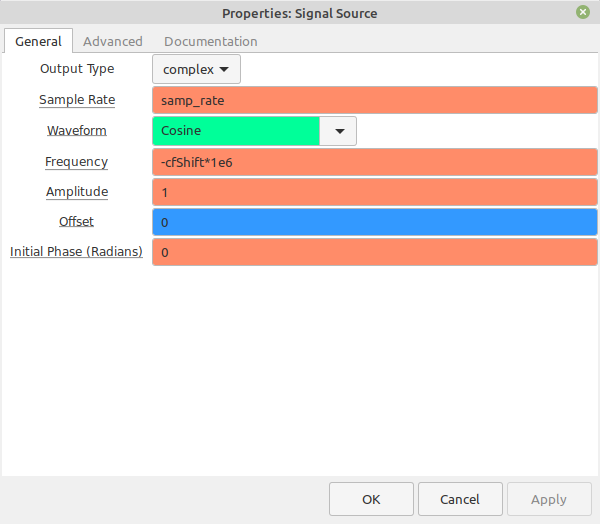This screenshot has height=524, width=600.
Task: Switch to the Advanced tab
Action: point(113,41)
